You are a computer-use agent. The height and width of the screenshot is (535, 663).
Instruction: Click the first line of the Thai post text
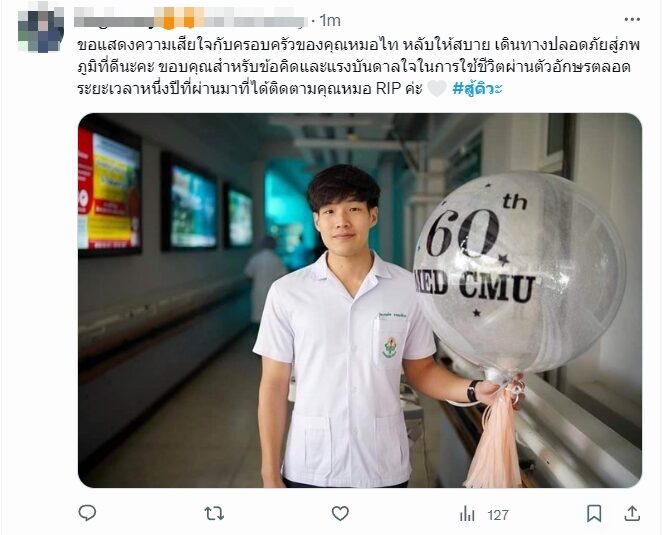tap(359, 44)
